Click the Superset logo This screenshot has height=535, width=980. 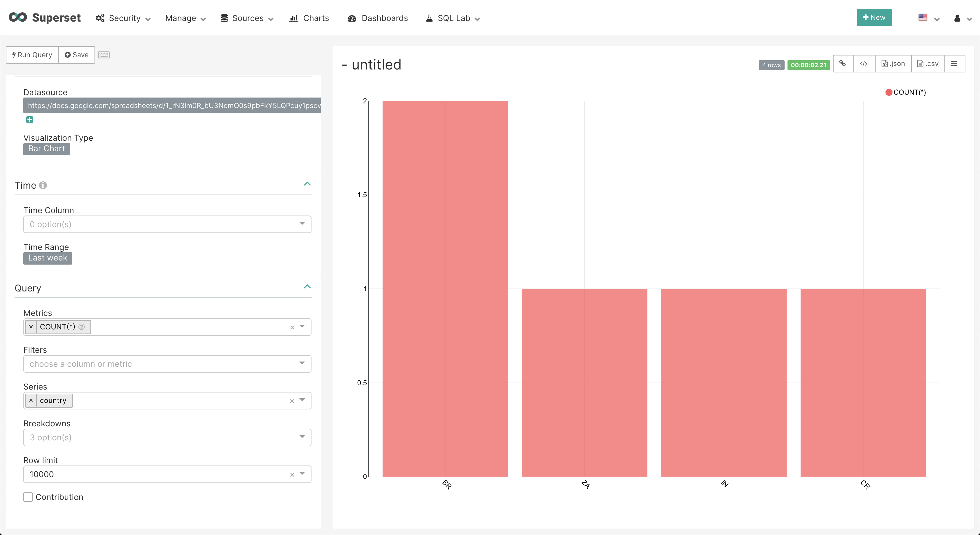click(45, 17)
